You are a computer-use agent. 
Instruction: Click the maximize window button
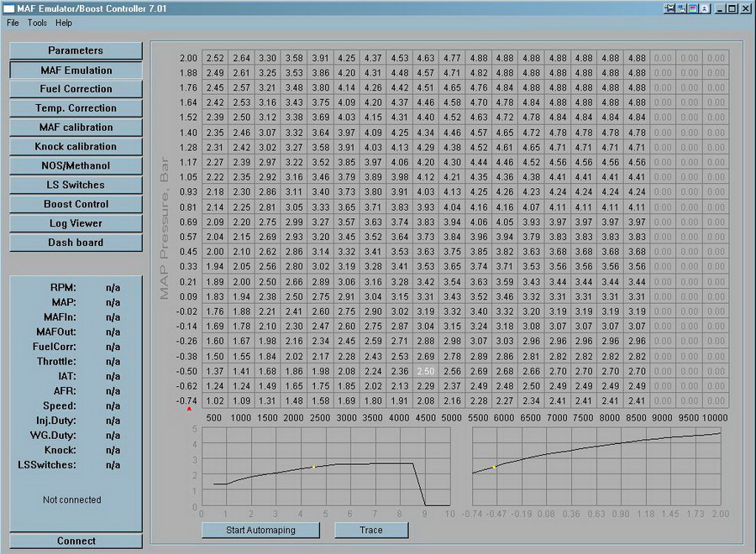[x=732, y=8]
